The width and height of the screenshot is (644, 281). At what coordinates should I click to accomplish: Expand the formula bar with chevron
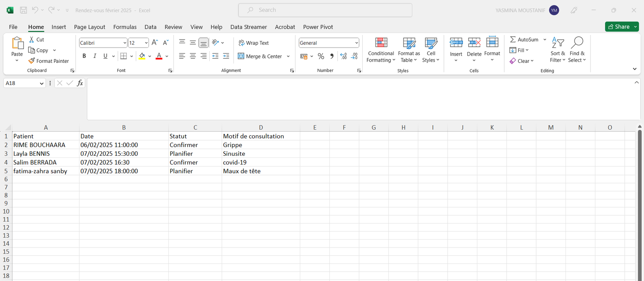pos(636,83)
